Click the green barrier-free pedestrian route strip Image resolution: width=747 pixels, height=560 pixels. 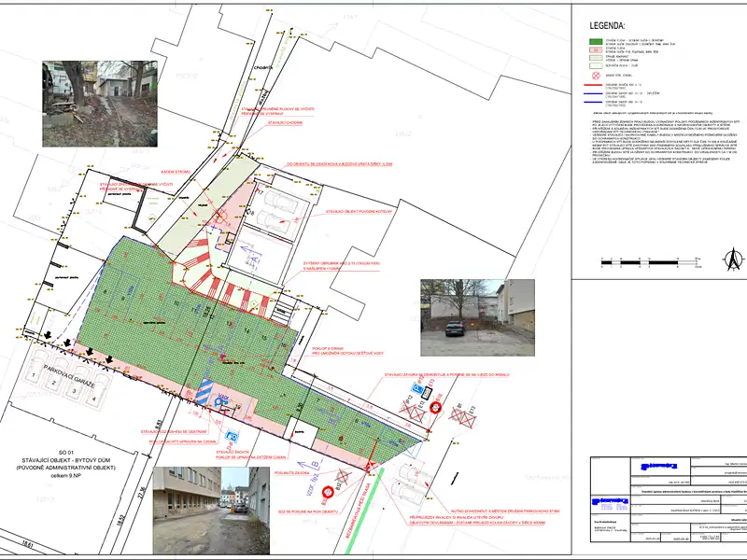(x=365, y=511)
